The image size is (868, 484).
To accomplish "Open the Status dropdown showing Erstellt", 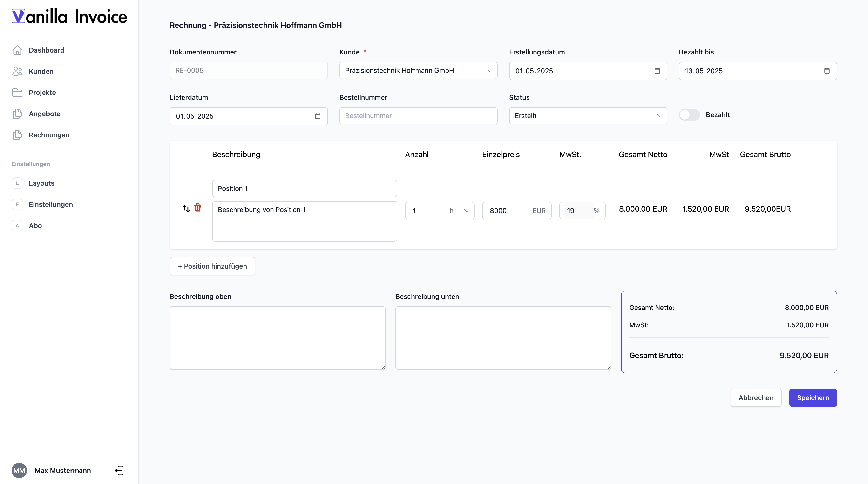I will pos(588,116).
